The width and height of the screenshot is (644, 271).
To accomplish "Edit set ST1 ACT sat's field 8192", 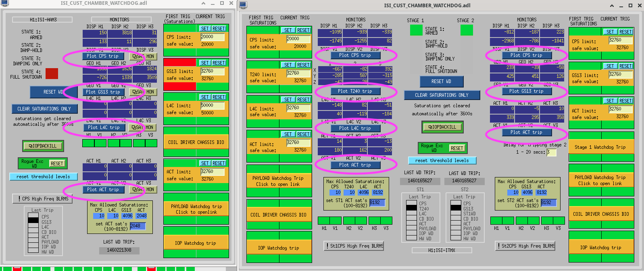I will (x=377, y=202).
